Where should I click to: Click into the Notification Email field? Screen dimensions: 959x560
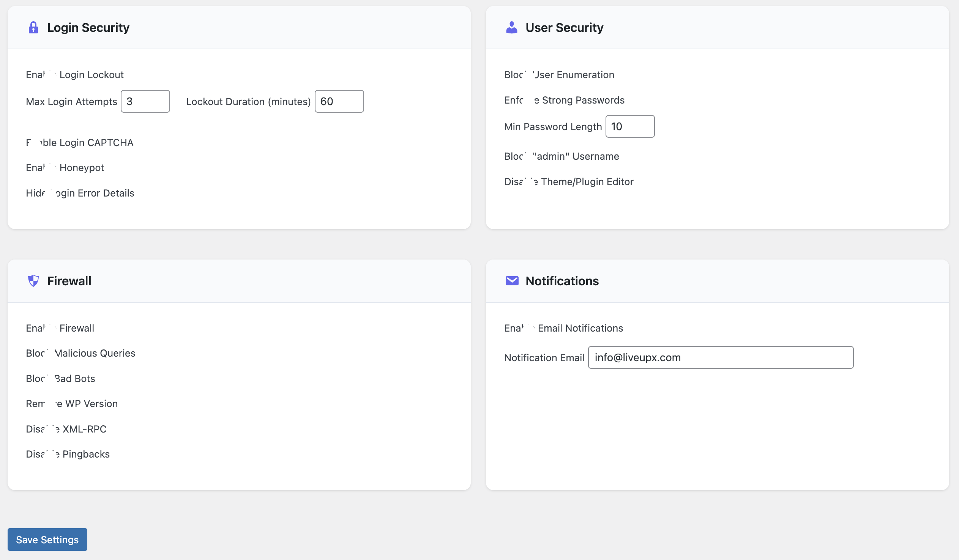721,357
